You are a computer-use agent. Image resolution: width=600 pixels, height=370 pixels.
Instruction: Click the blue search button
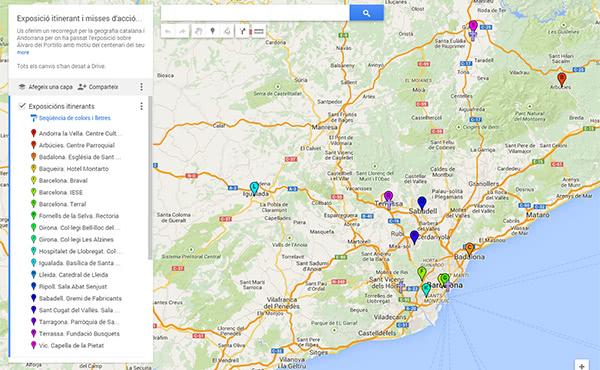[x=366, y=13]
